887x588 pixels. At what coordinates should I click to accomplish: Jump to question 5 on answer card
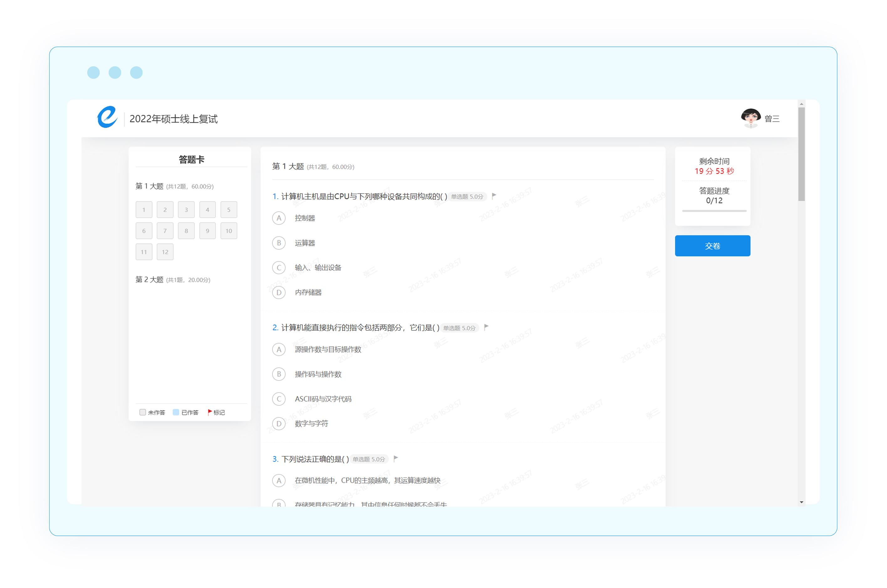tap(228, 210)
